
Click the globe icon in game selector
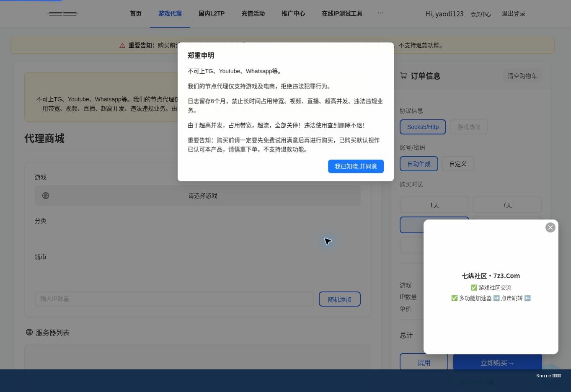pyautogui.click(x=46, y=196)
